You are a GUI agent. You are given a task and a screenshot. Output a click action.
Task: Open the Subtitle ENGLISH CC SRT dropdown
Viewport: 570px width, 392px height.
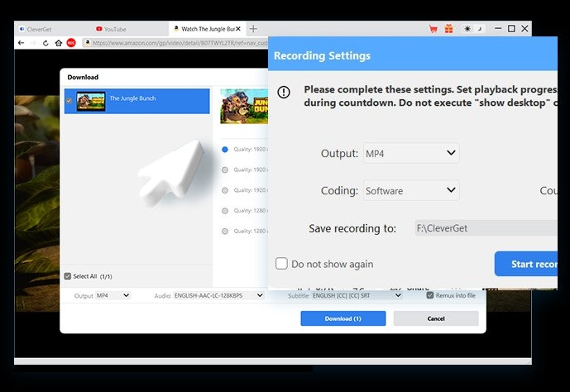pos(357,295)
